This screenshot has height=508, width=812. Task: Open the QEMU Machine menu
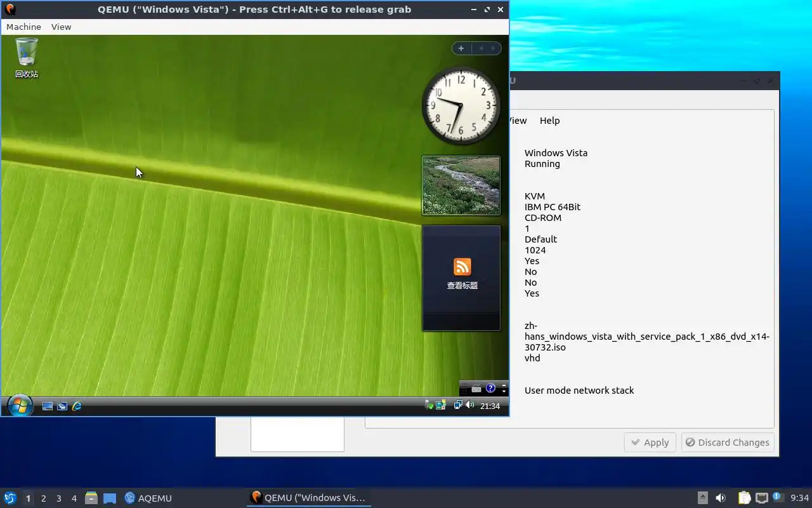[x=23, y=27]
